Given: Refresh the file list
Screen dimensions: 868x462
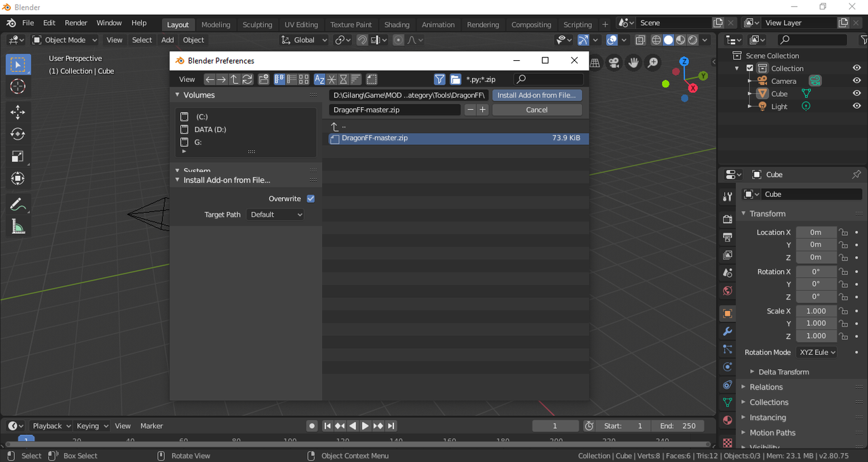Looking at the screenshot, I should (248, 79).
